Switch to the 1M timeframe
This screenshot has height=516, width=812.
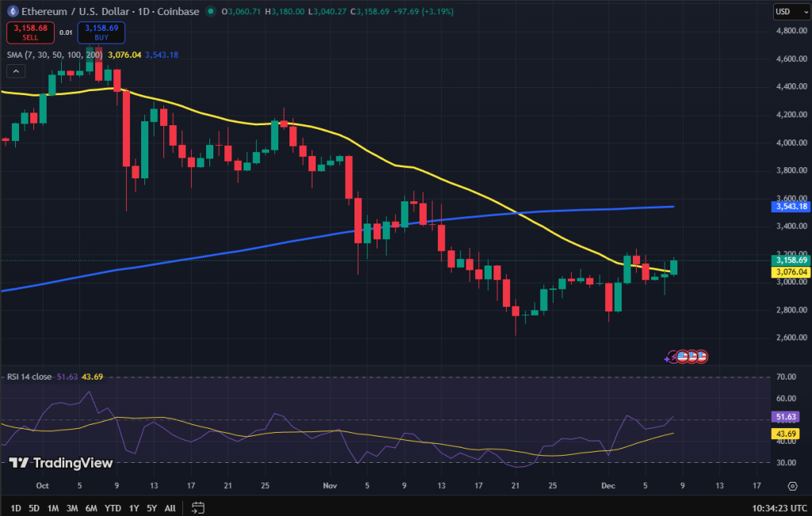(x=52, y=506)
